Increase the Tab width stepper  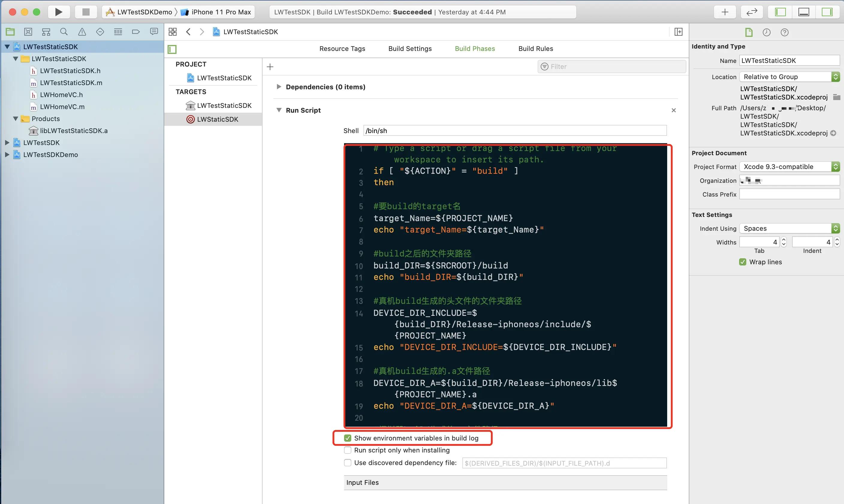coord(784,240)
